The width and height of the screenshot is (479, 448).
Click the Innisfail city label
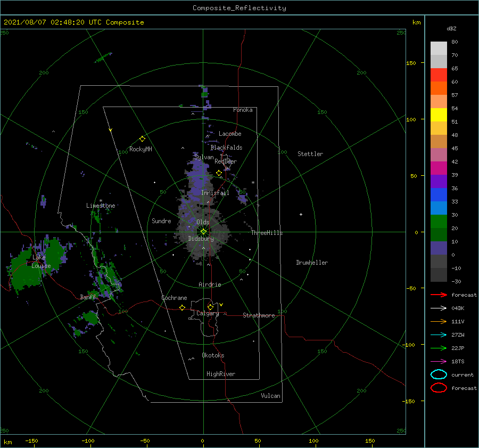click(x=215, y=193)
